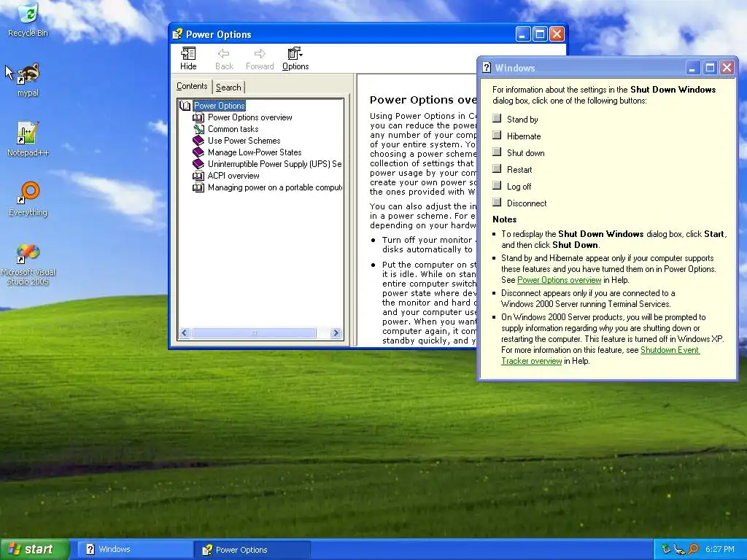The height and width of the screenshot is (560, 747).
Task: Open the Options toolbar menu in Power Options
Action: click(295, 58)
